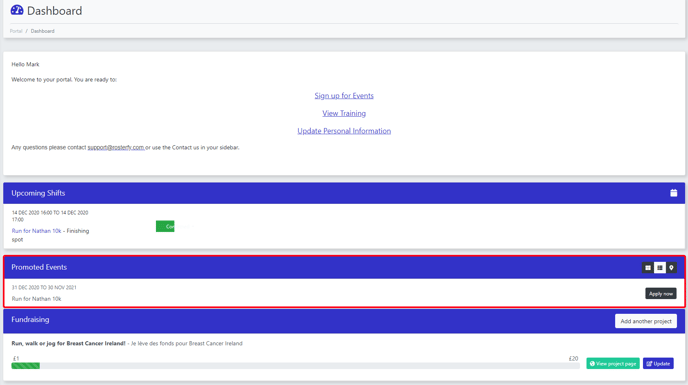Show Promoted Events on map pin view

[x=671, y=268]
